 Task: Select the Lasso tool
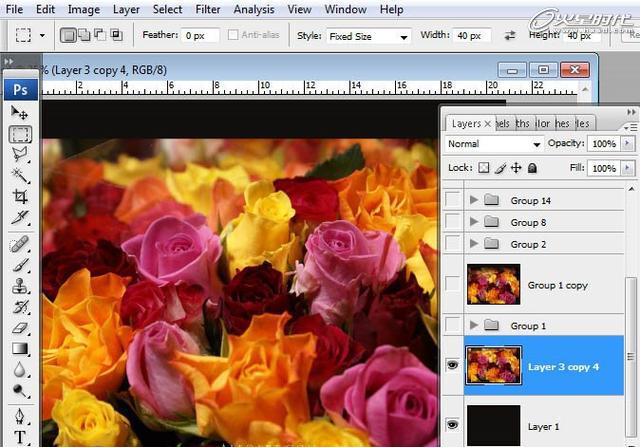click(19, 155)
